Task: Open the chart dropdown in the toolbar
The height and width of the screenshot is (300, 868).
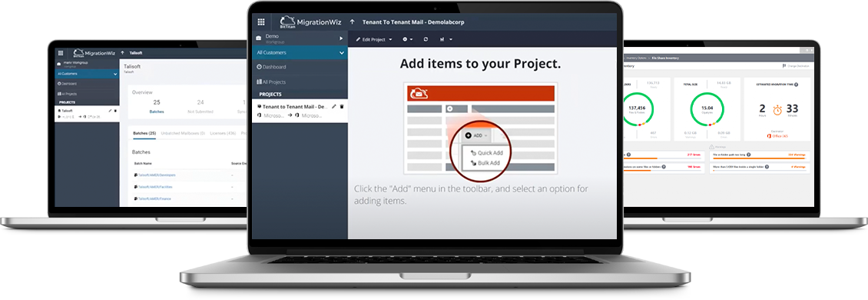Action: pos(446,39)
